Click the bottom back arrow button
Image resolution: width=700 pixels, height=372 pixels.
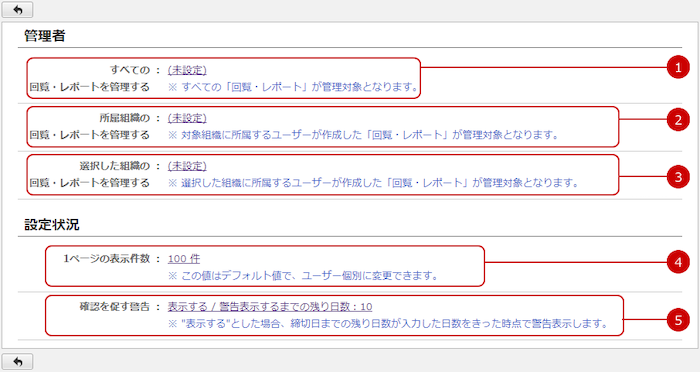[x=17, y=361]
